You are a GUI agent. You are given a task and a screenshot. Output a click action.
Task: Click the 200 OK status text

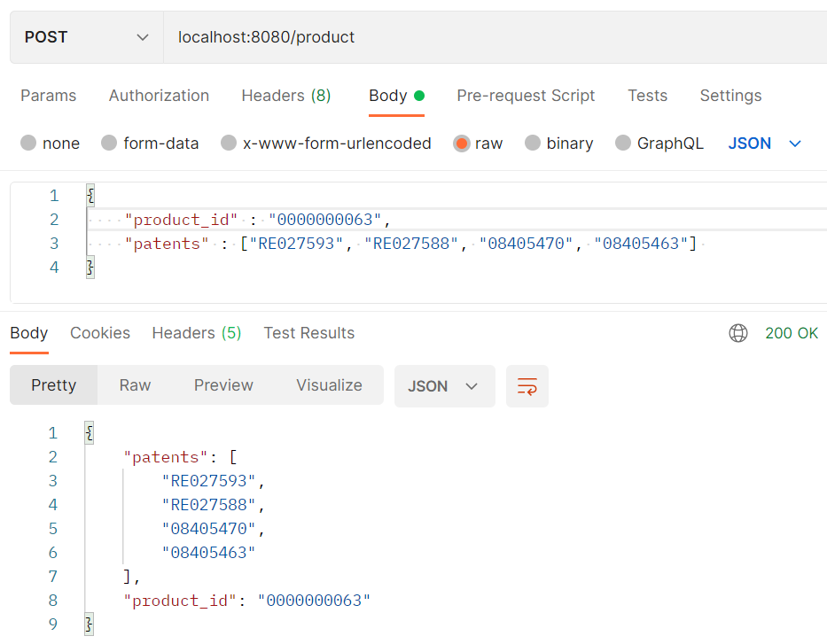792,333
